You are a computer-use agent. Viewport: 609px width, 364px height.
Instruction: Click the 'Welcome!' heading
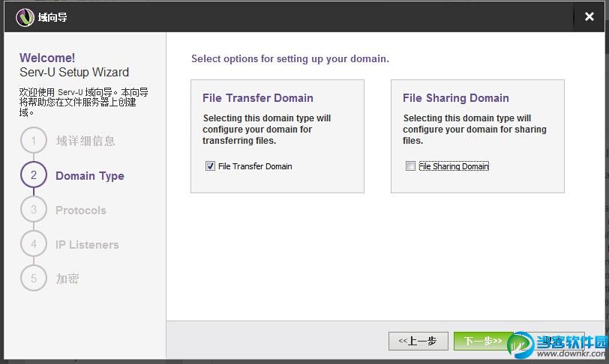[47, 58]
